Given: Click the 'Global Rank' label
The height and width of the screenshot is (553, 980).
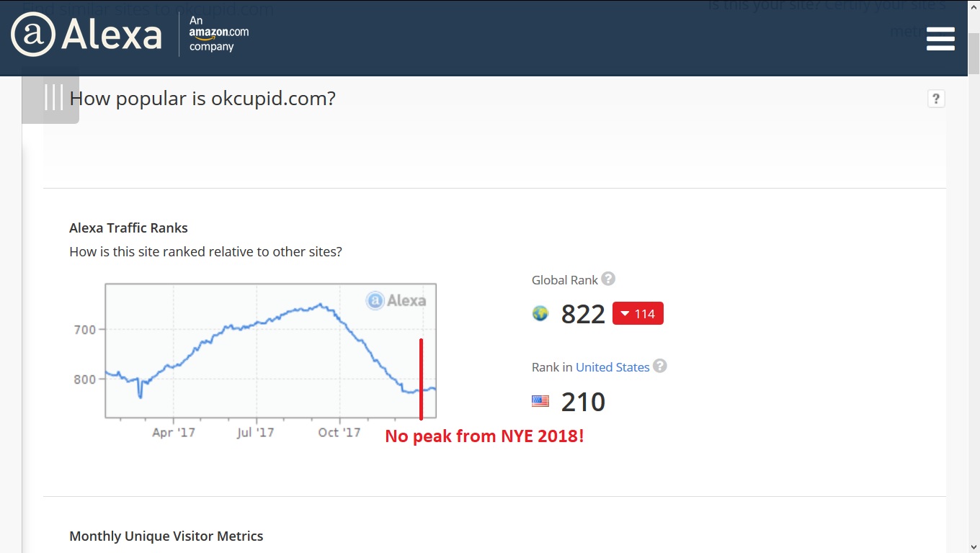Looking at the screenshot, I should click(565, 280).
